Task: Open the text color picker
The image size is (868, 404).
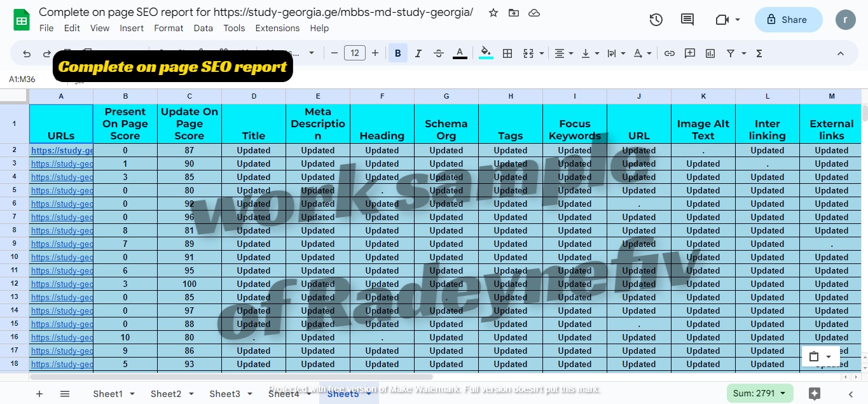Action: (460, 53)
